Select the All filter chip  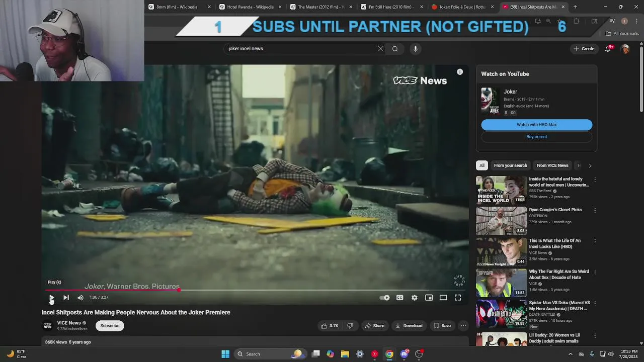(x=482, y=165)
